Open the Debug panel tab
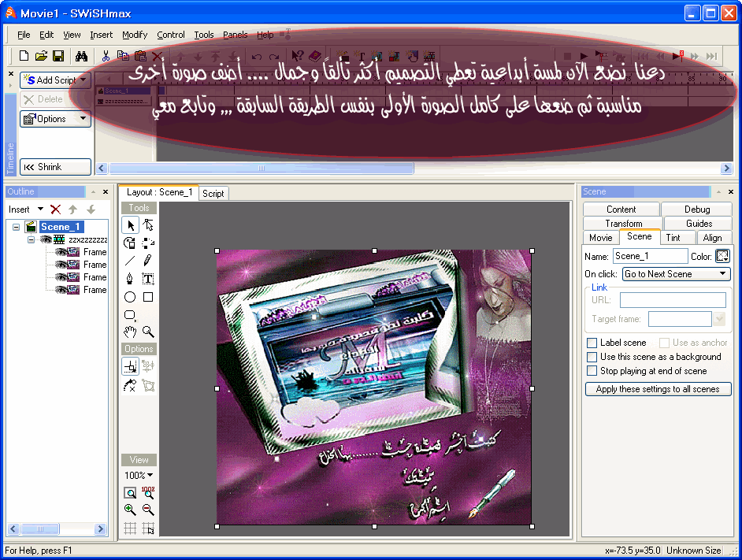742x560 pixels. (697, 210)
